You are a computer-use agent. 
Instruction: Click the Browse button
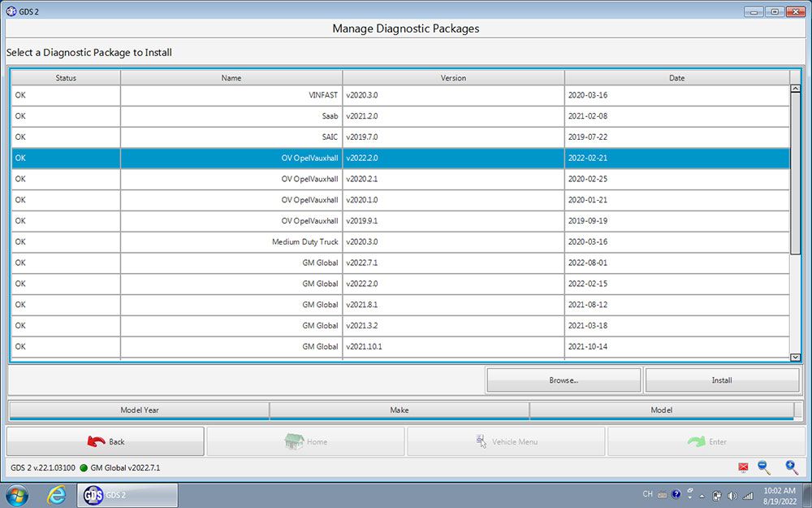[x=564, y=380]
